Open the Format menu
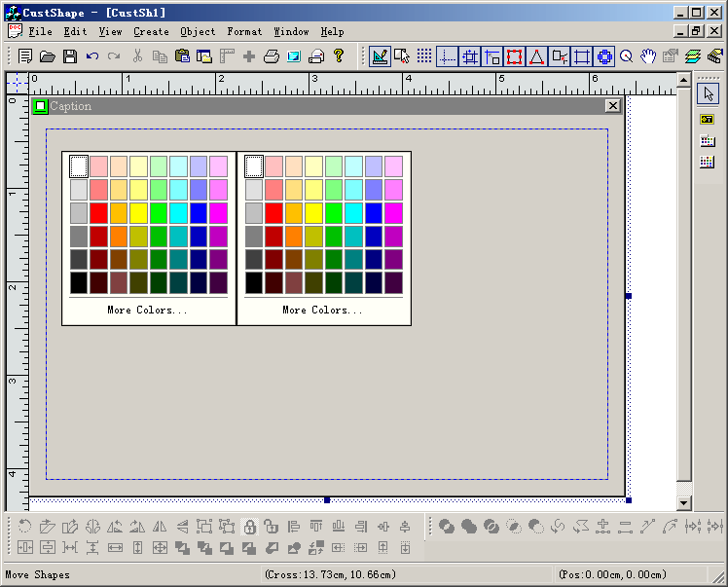This screenshot has height=587, width=728. pyautogui.click(x=244, y=31)
